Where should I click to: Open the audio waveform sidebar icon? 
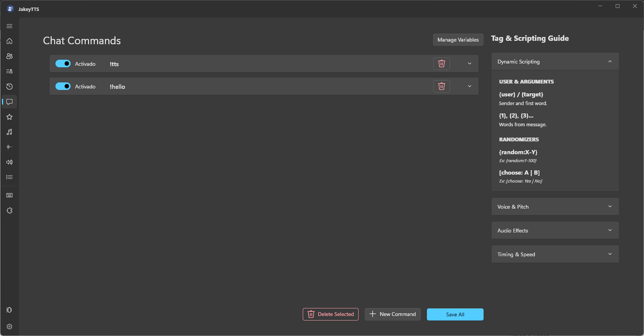[9, 147]
